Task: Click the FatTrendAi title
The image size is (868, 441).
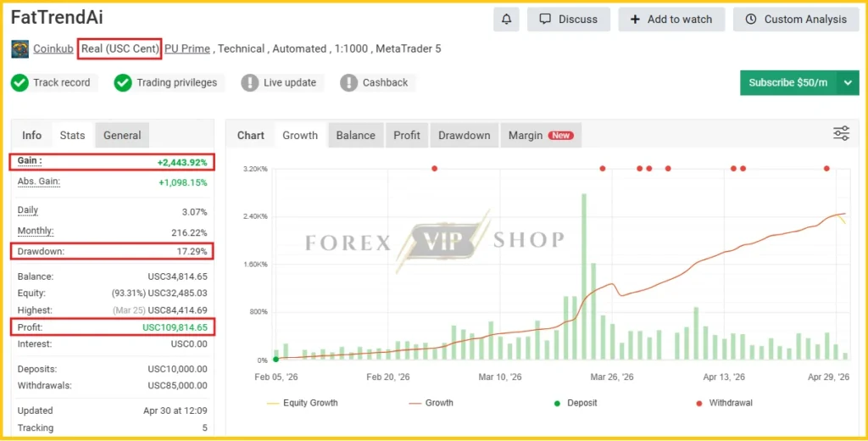Action: (57, 17)
